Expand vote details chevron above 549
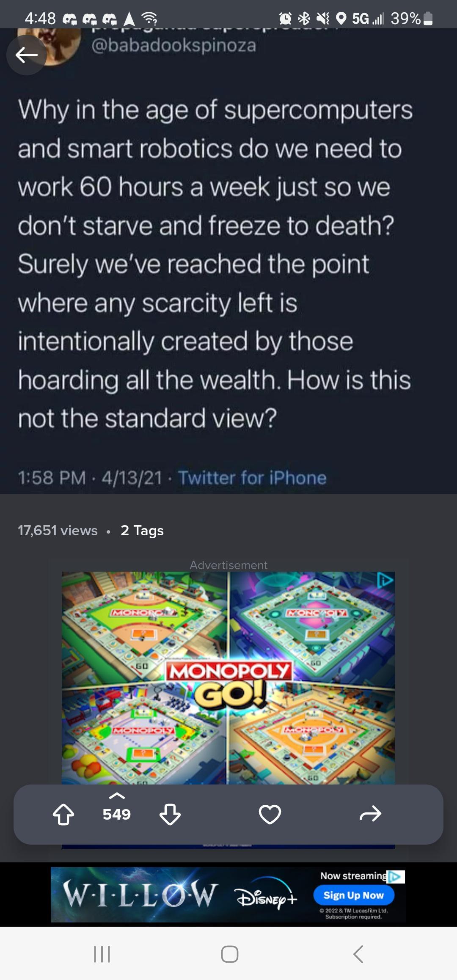 point(117,796)
